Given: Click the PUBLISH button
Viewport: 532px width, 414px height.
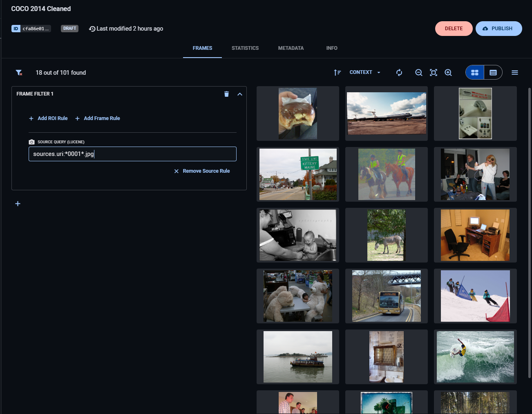Looking at the screenshot, I should click(x=498, y=29).
